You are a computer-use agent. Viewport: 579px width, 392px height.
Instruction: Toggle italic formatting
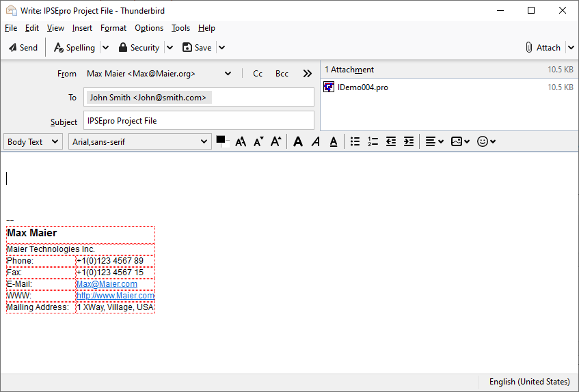pyautogui.click(x=316, y=141)
